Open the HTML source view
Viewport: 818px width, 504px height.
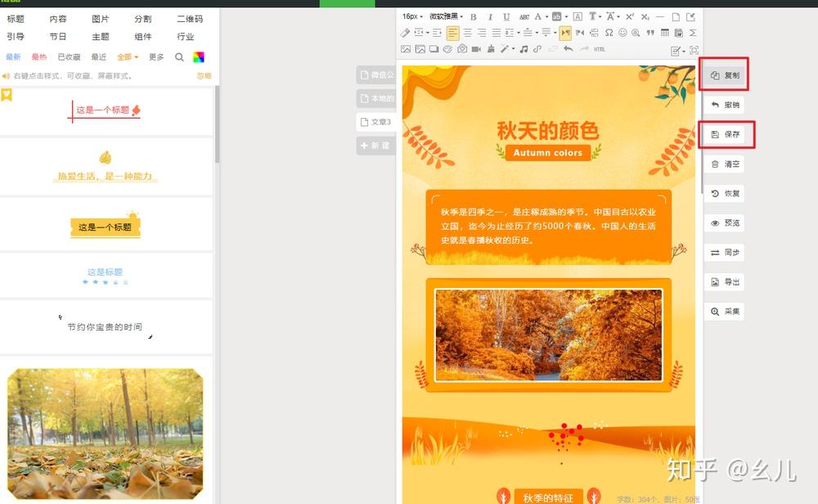point(600,49)
